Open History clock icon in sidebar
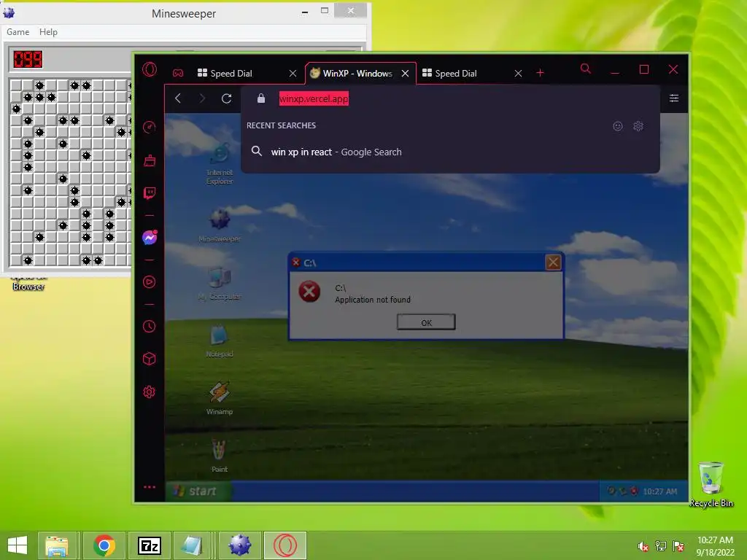Screen dimensions: 747x560 click(149, 326)
